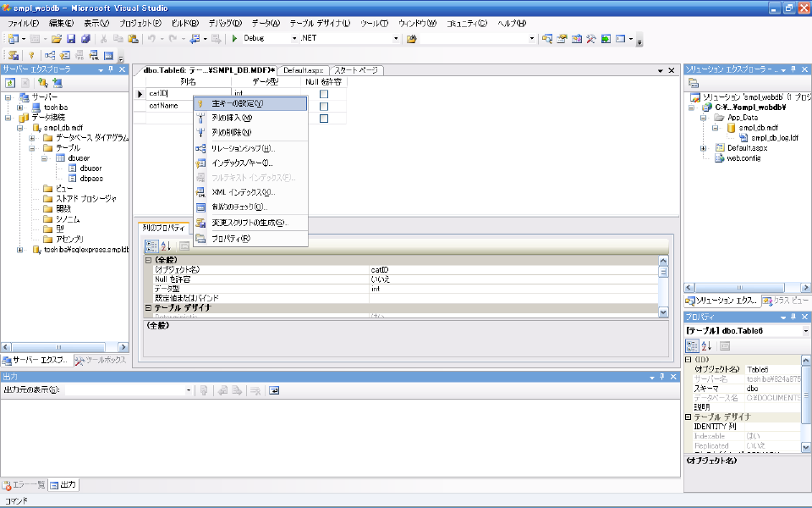This screenshot has height=508, width=812.
Task: Click the Manage Indexes and Keys toolbar icon
Action: [x=65, y=56]
